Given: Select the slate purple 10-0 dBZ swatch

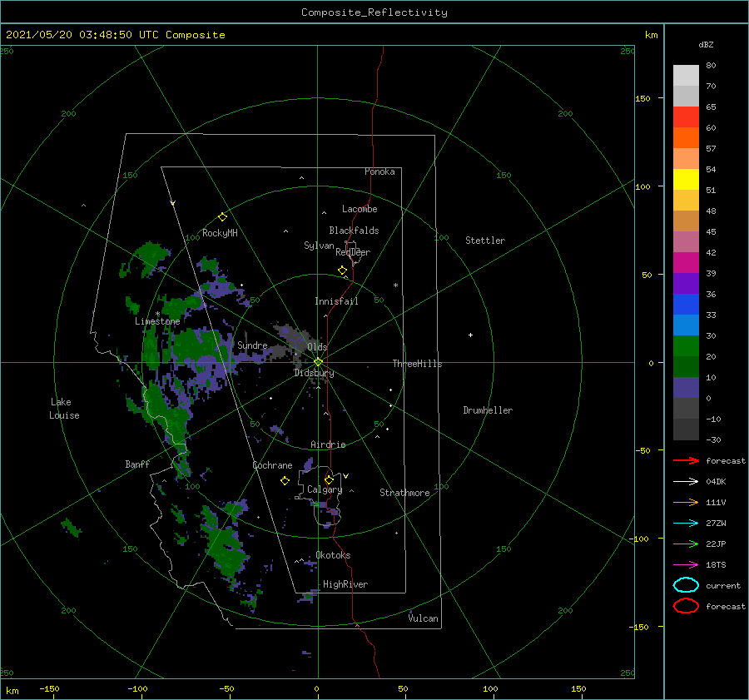Looking at the screenshot, I should [686, 388].
